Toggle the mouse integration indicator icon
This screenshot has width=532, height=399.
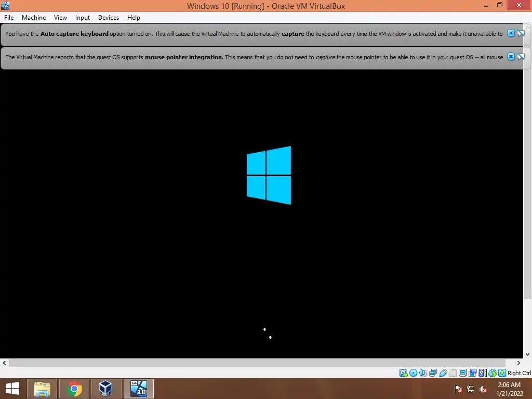point(493,373)
